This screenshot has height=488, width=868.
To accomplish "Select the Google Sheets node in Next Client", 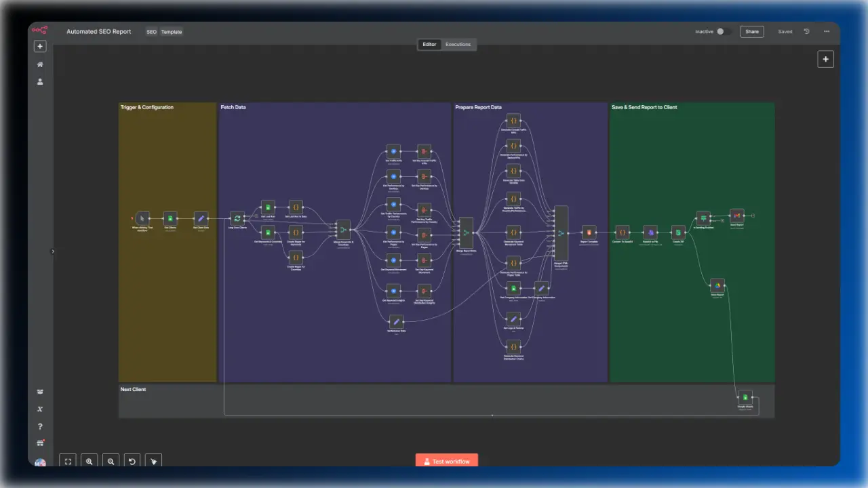I will [x=745, y=398].
